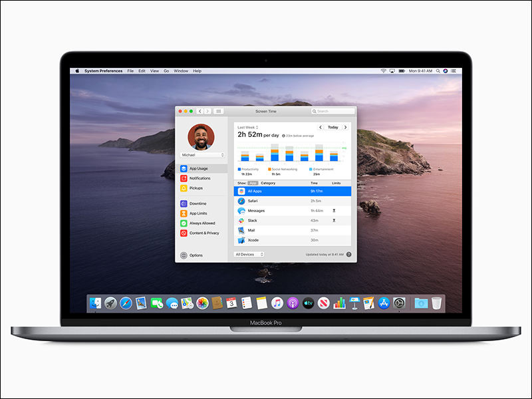532x399 pixels.
Task: Show usage by Category
Action: tap(268, 183)
